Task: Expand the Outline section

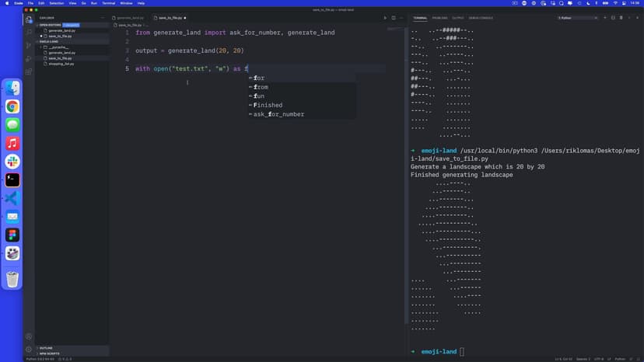Action: click(45, 347)
